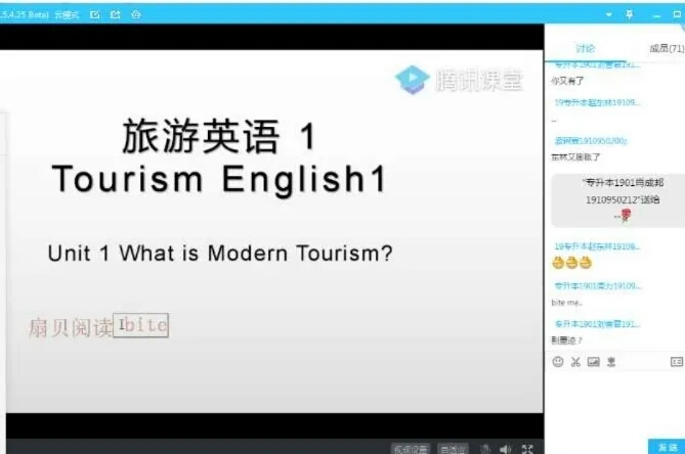Enter fullscreen video mode
685x454 pixels.
[528, 449]
